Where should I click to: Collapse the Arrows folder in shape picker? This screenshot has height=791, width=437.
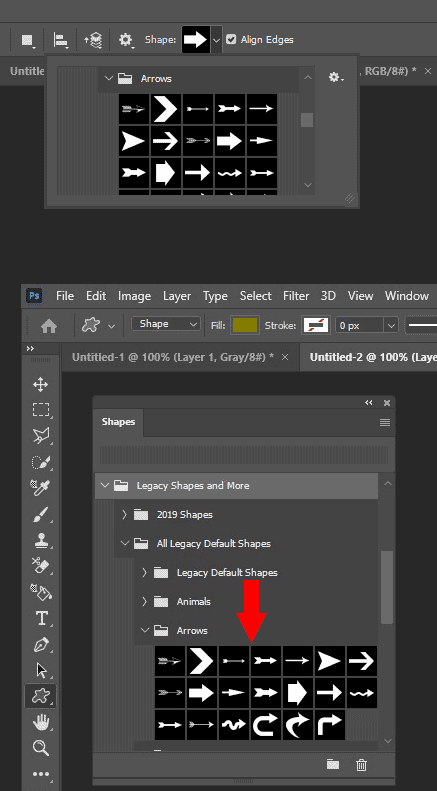[x=108, y=79]
